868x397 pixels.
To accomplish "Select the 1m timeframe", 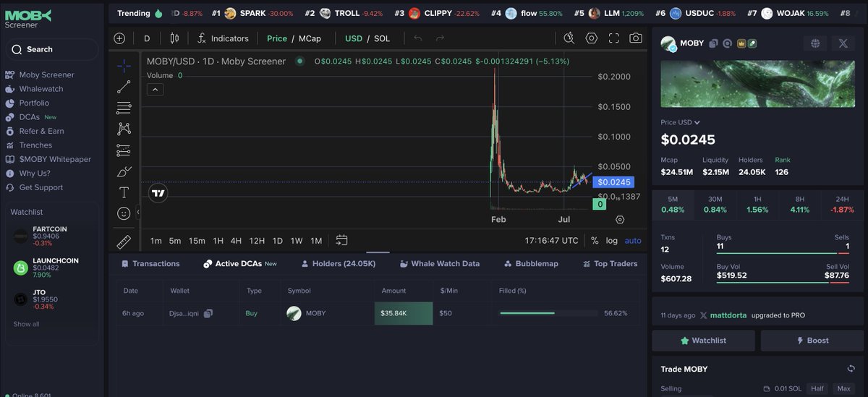I will [x=156, y=241].
